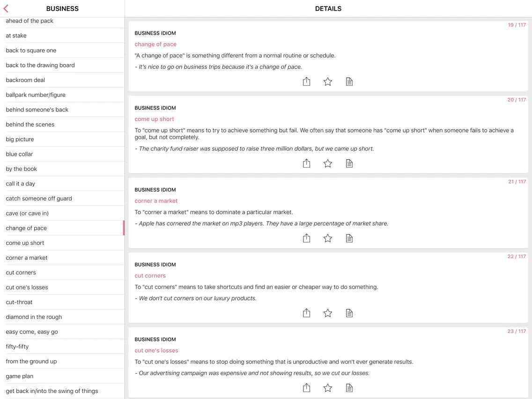Click the pink "cut corners" heading
Image resolution: width=532 pixels, height=399 pixels.
150,275
